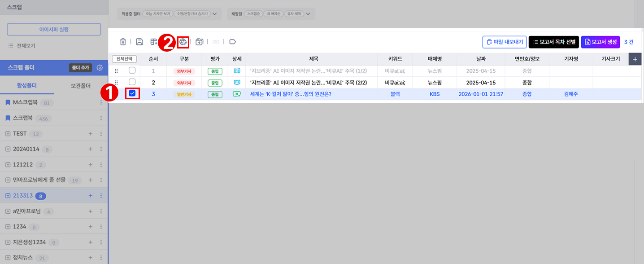Open the scrap folder settings gear

click(100, 68)
